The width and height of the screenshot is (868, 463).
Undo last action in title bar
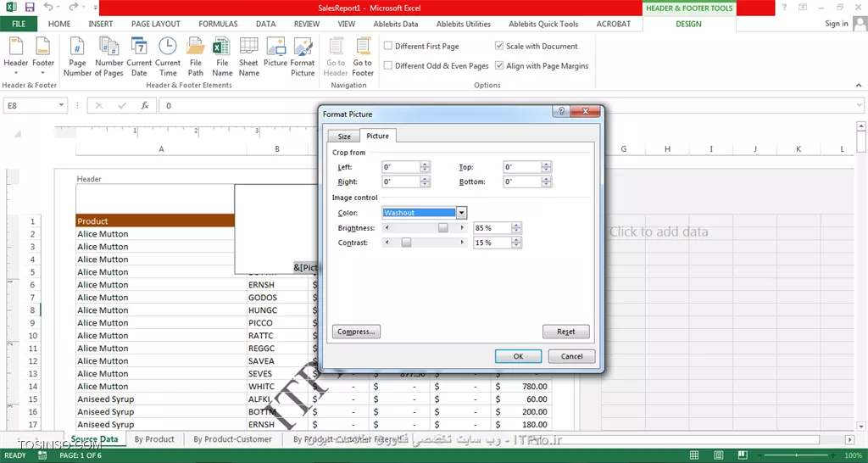pos(48,8)
